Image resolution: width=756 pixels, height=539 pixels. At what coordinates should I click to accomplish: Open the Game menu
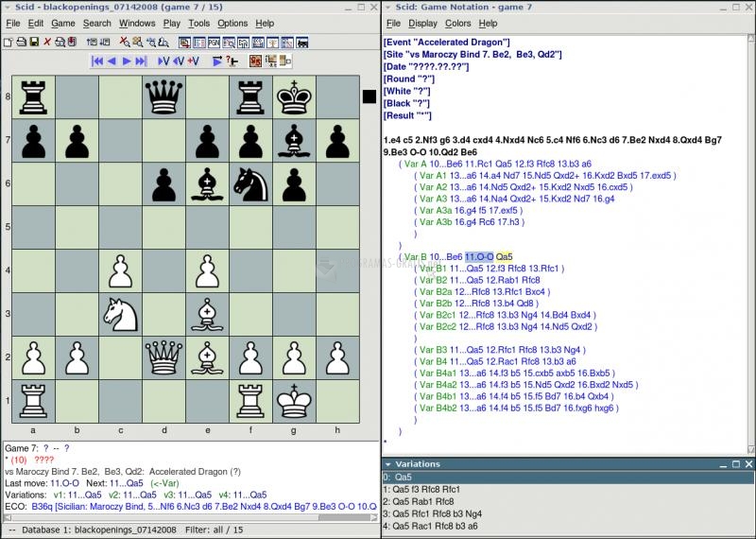63,23
